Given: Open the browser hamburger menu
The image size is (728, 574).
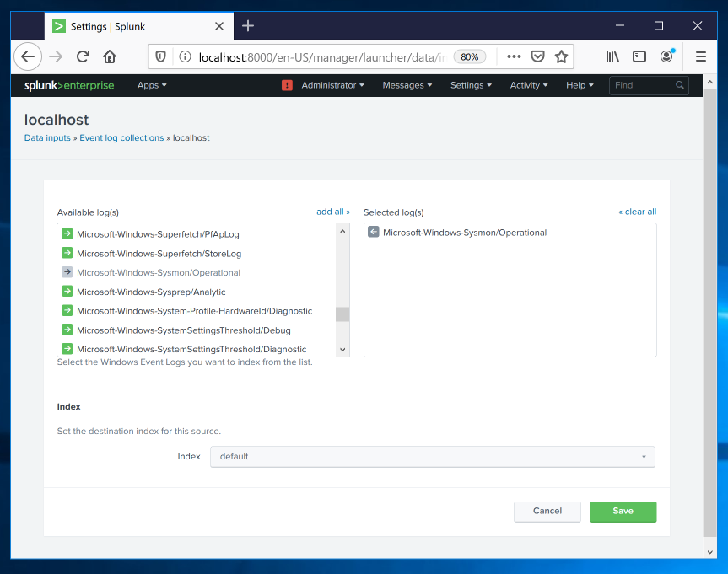Looking at the screenshot, I should point(701,56).
